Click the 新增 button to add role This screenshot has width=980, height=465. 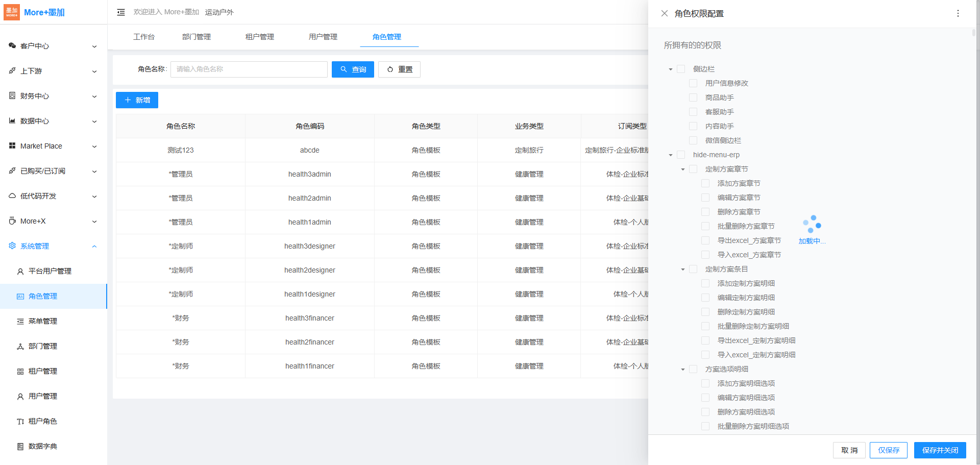(x=137, y=100)
